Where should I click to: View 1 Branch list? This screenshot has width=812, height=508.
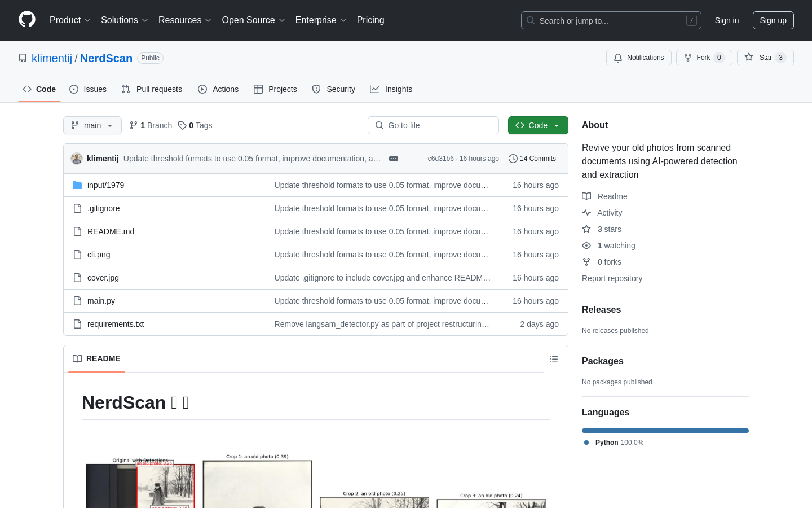[151, 125]
